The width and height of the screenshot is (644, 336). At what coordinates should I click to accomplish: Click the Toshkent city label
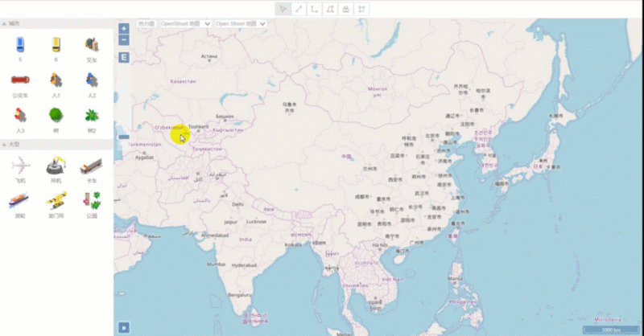click(x=199, y=127)
